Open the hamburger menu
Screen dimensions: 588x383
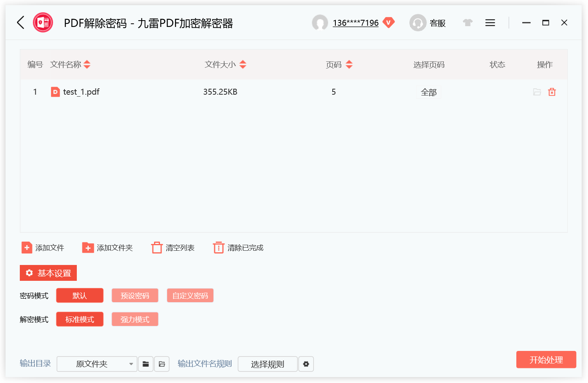click(490, 23)
